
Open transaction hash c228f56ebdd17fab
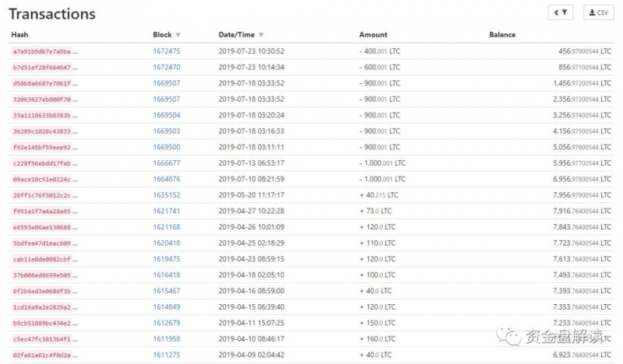[42, 163]
